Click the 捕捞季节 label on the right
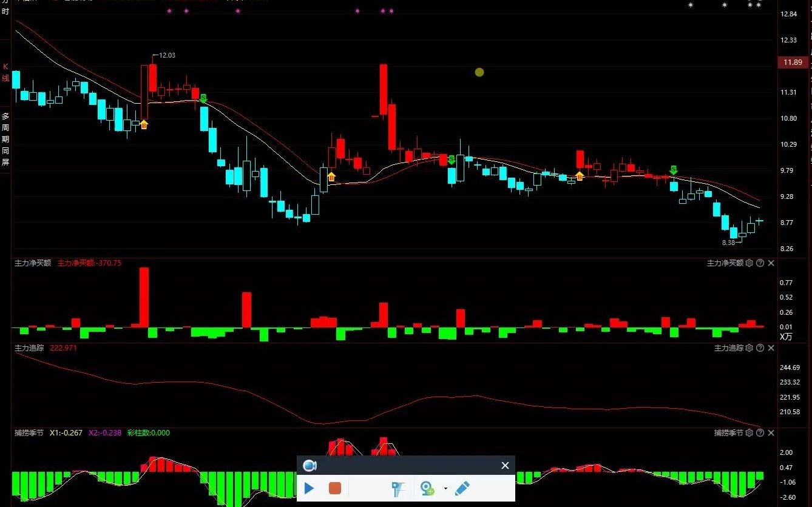 coord(729,433)
